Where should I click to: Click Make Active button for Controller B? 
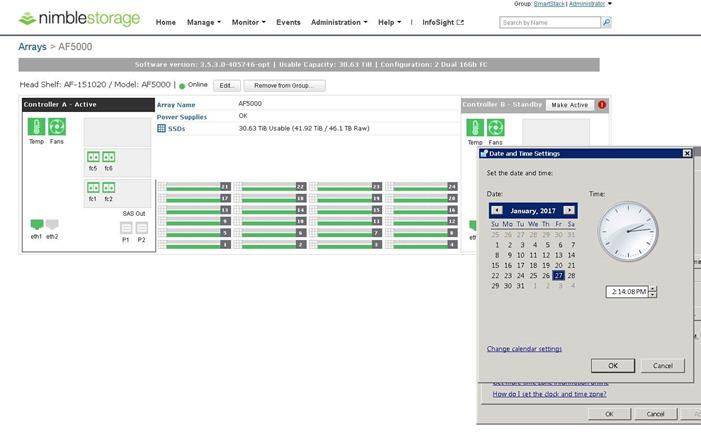570,105
